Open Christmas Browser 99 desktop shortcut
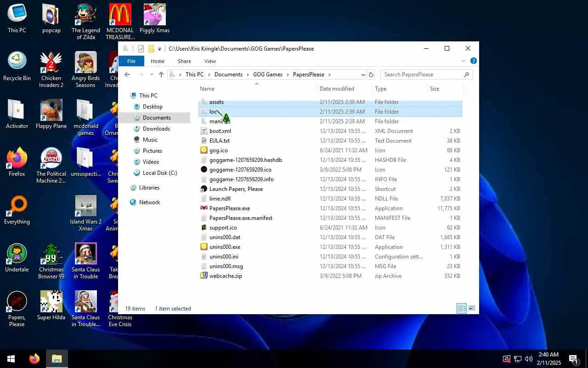 51,261
